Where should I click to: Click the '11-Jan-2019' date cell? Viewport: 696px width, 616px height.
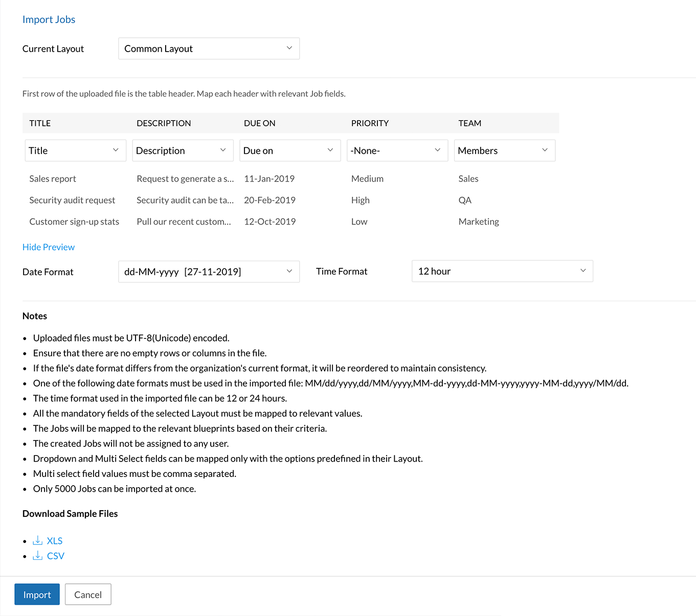269,178
